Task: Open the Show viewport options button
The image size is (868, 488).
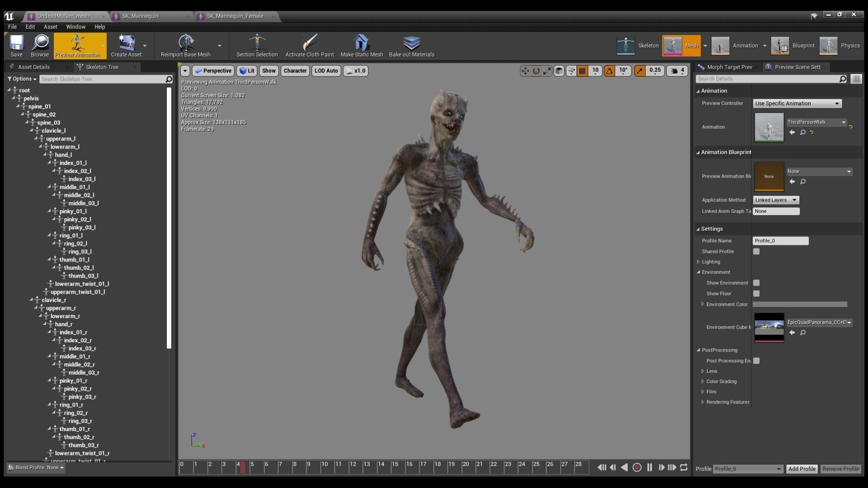Action: [269, 71]
